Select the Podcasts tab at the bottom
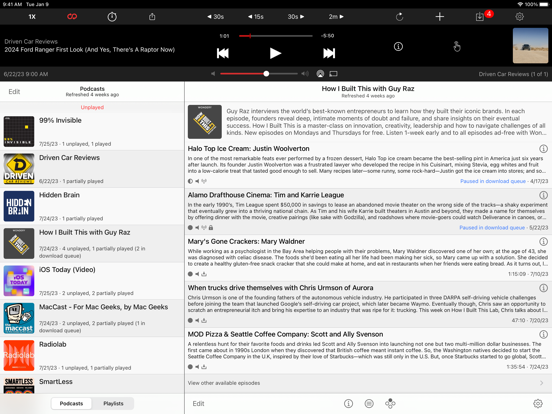The height and width of the screenshot is (414, 552). tap(71, 403)
